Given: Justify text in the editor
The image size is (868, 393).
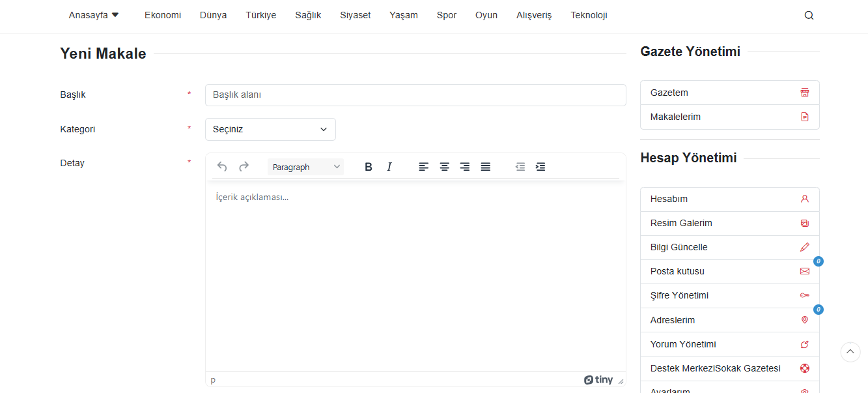Looking at the screenshot, I should 486,167.
